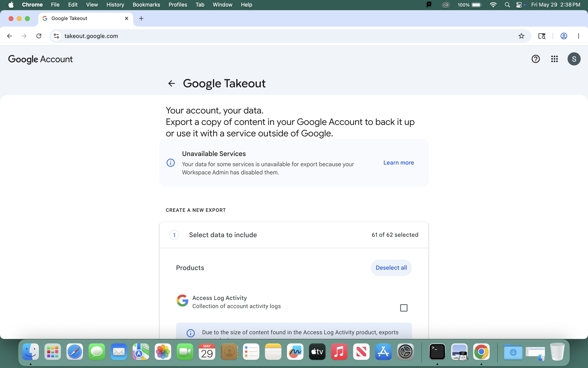Check the Access Log Activity checkbox

[x=404, y=308]
